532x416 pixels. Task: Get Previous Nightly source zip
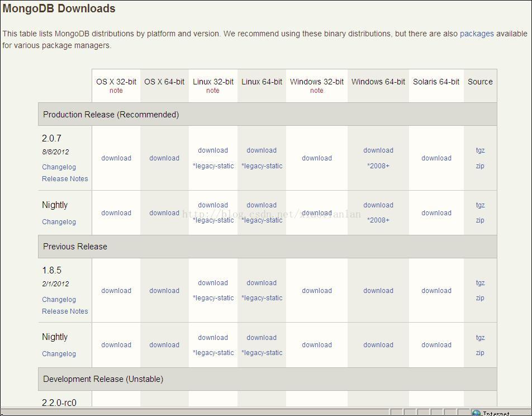coord(479,353)
